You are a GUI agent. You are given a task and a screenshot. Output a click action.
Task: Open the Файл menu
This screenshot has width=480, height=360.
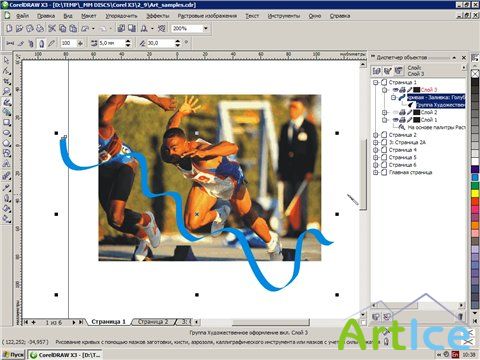pos(22,16)
